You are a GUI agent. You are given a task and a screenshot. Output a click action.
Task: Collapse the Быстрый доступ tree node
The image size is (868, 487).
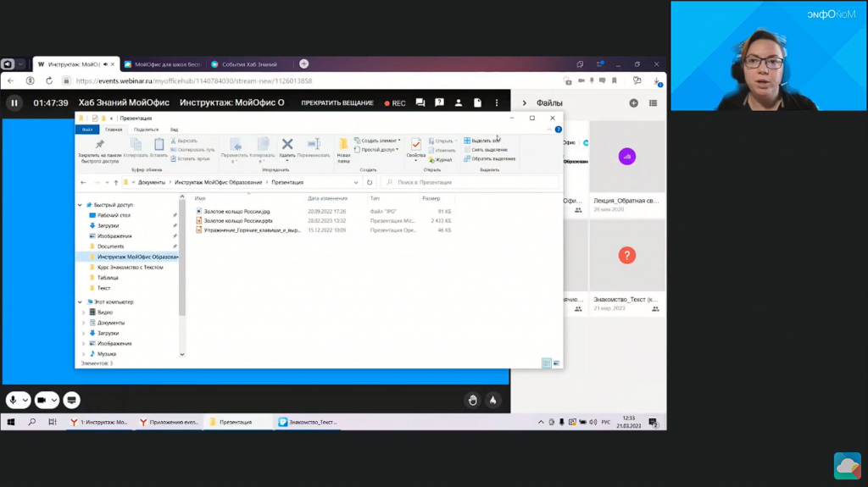coord(81,205)
